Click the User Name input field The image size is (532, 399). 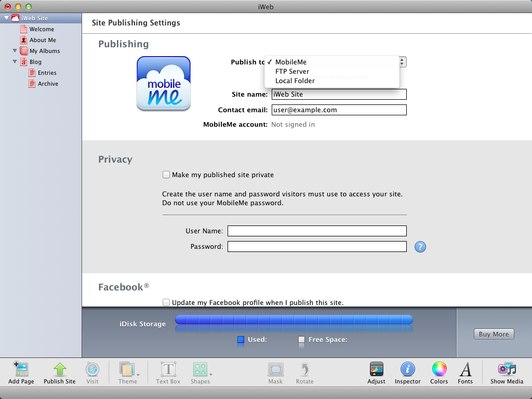pyautogui.click(x=317, y=231)
